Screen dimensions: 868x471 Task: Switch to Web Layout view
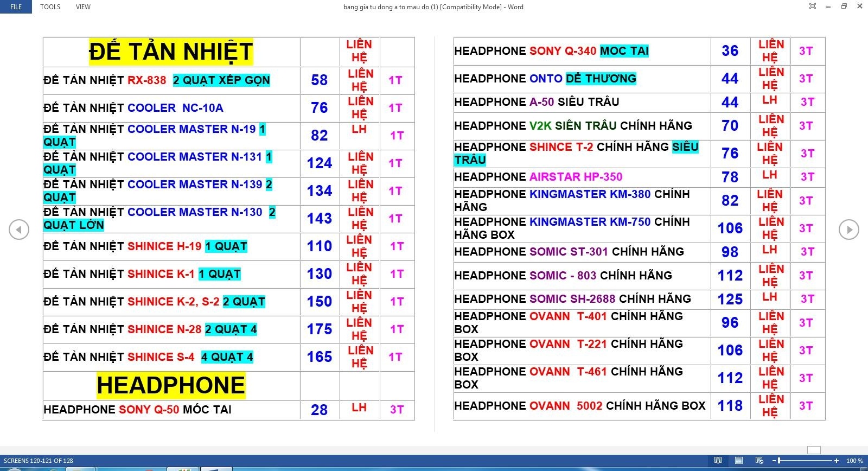pyautogui.click(x=759, y=460)
